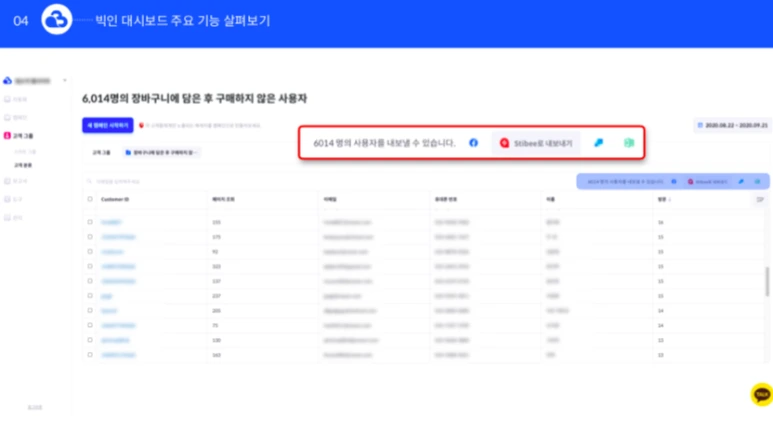This screenshot has width=773, height=431.
Task: Open the 장바구니에 담은 후 구매하지 않 group filter chip
Action: [x=161, y=152]
